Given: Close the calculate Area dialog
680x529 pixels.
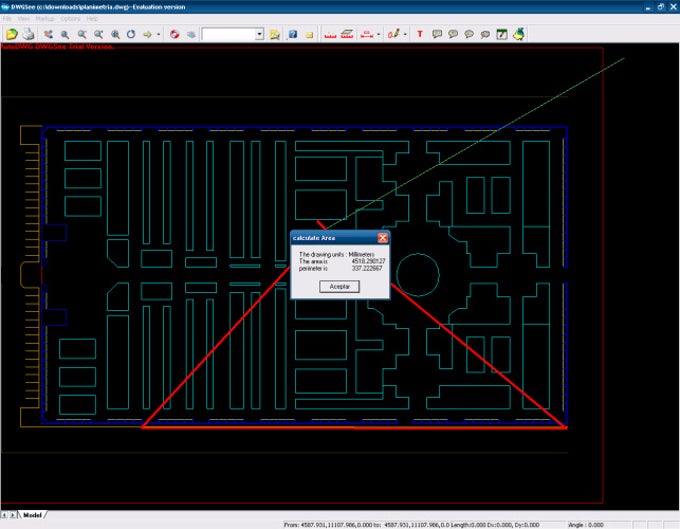Looking at the screenshot, I should (383, 238).
